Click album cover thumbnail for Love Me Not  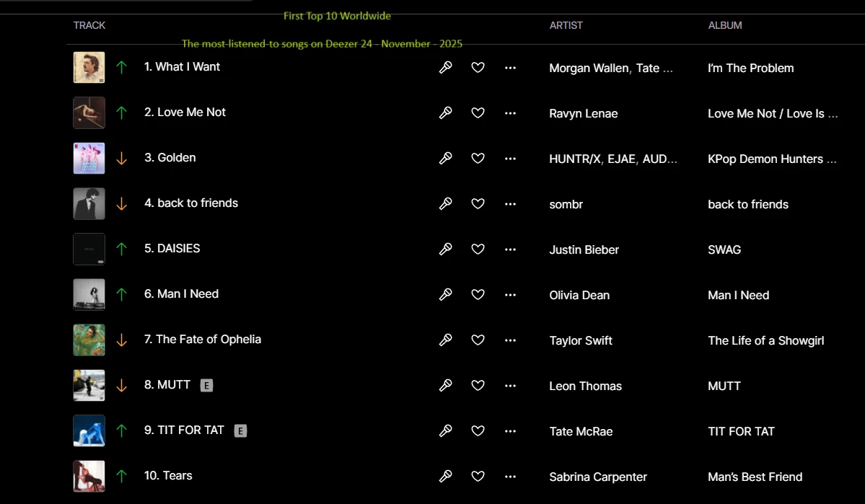click(89, 112)
